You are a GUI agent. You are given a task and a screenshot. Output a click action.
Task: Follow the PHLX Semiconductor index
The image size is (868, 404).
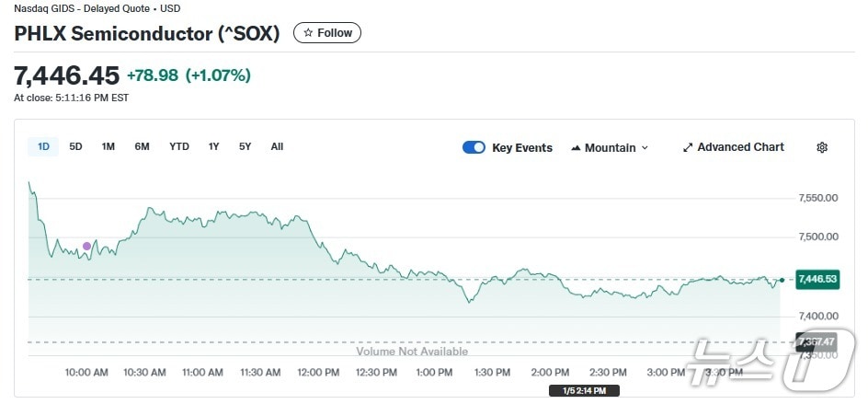click(327, 33)
